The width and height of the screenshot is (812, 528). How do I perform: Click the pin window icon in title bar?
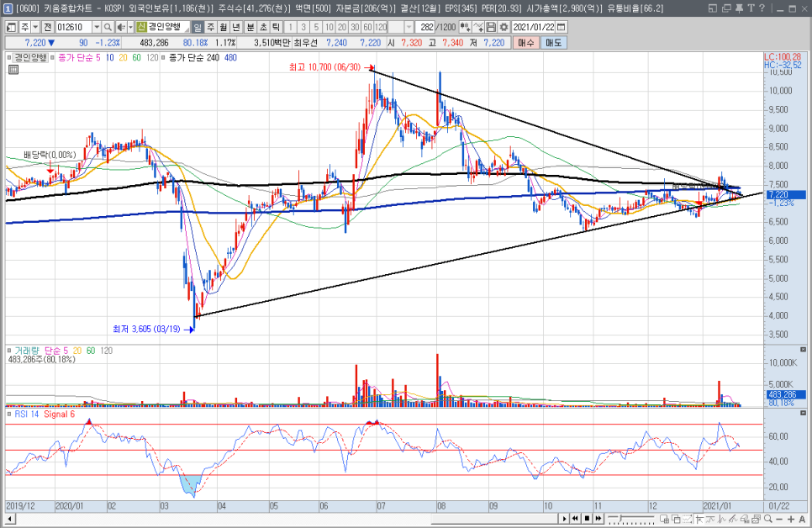pos(739,8)
